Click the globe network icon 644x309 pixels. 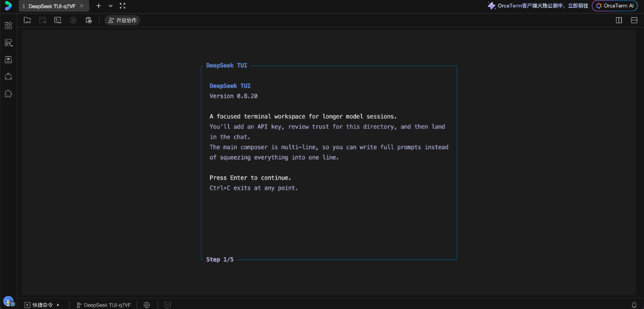(x=147, y=305)
